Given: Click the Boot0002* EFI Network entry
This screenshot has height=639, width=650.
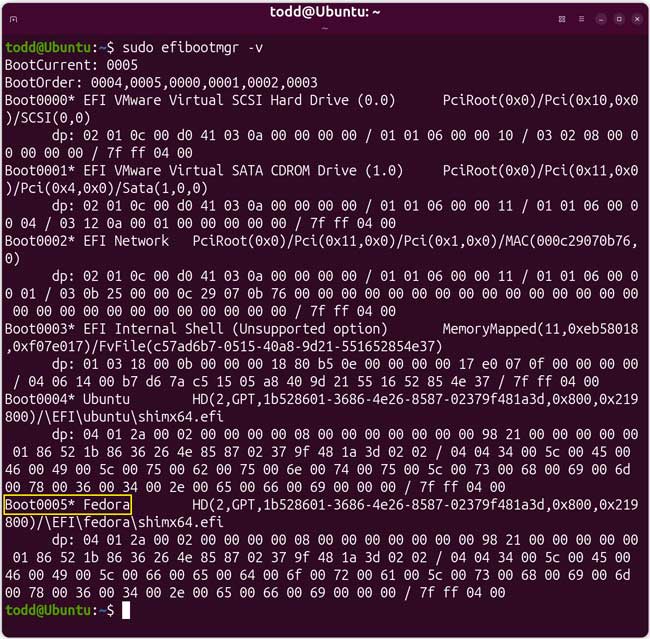Looking at the screenshot, I should pos(87,241).
